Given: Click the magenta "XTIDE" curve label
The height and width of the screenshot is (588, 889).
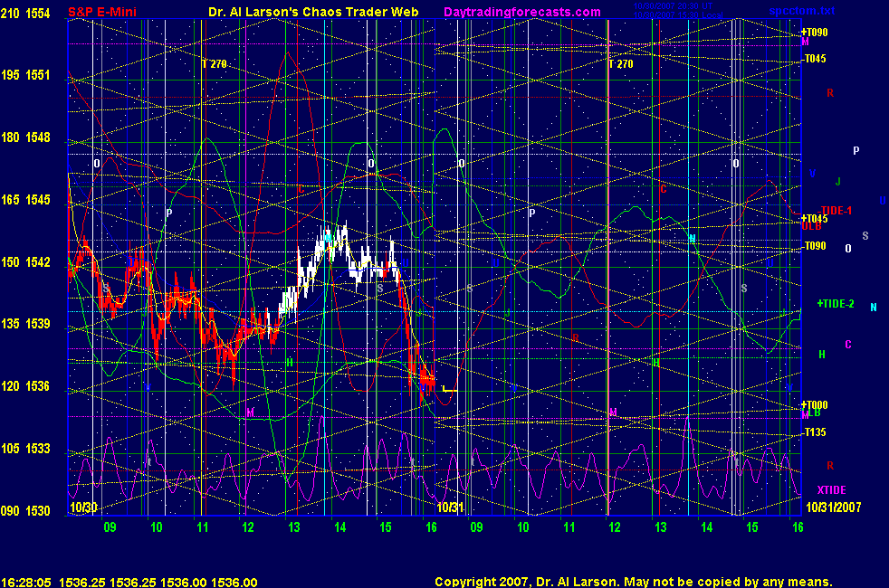Looking at the screenshot, I should point(831,490).
